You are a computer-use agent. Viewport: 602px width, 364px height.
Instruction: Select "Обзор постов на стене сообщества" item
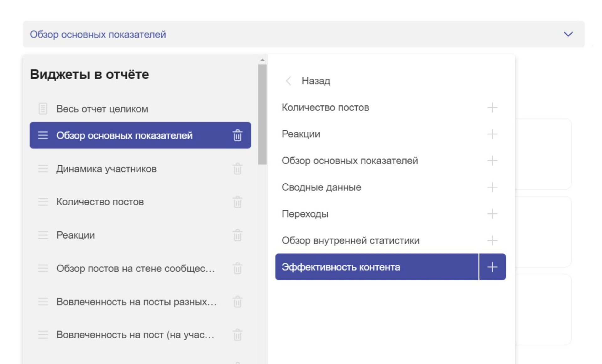[135, 268]
